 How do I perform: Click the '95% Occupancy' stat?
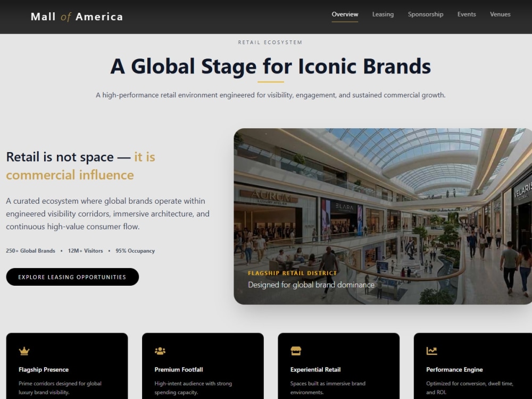click(x=135, y=251)
